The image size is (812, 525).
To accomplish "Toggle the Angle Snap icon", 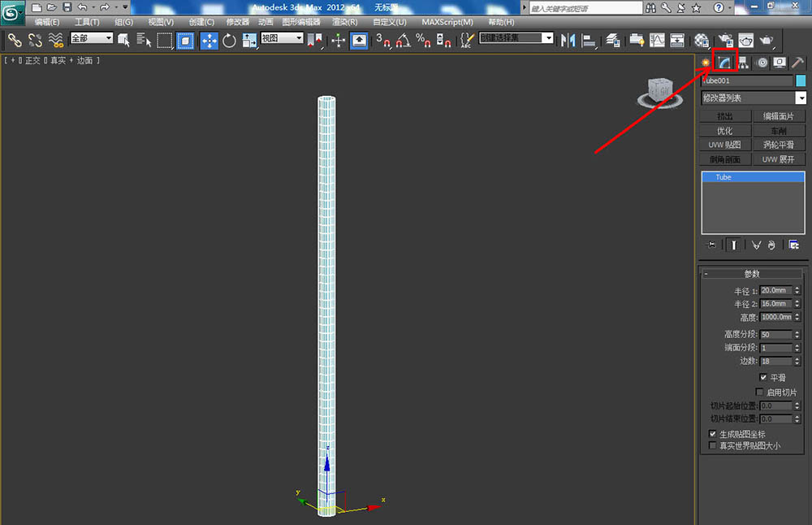I will 404,41.
